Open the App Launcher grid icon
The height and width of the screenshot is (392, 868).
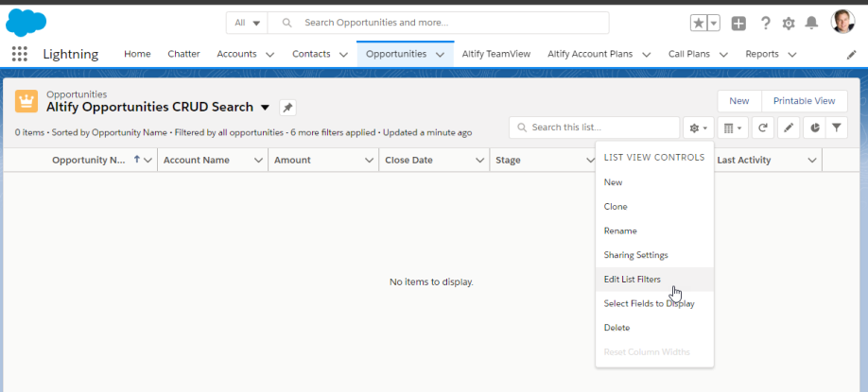click(19, 54)
